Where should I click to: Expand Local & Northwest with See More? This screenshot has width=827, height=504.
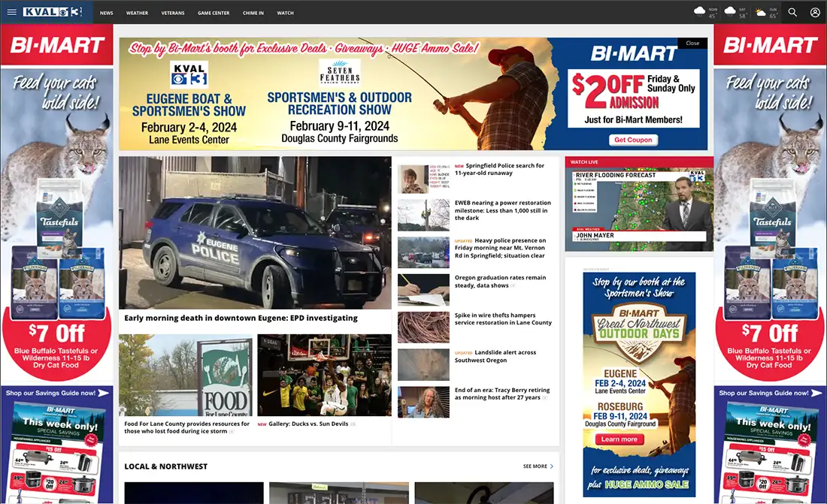pyautogui.click(x=538, y=466)
